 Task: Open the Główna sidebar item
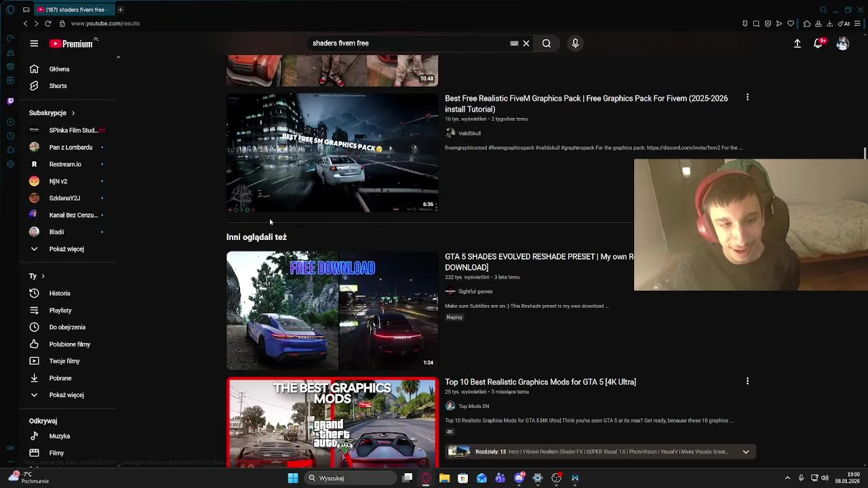(60, 69)
